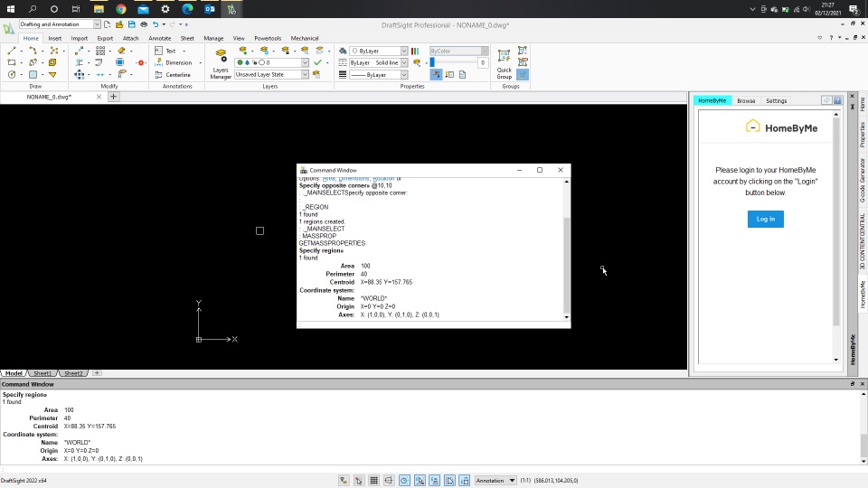This screenshot has width=868, height=488.
Task: Open File Explorer from the taskbar
Action: point(99,9)
